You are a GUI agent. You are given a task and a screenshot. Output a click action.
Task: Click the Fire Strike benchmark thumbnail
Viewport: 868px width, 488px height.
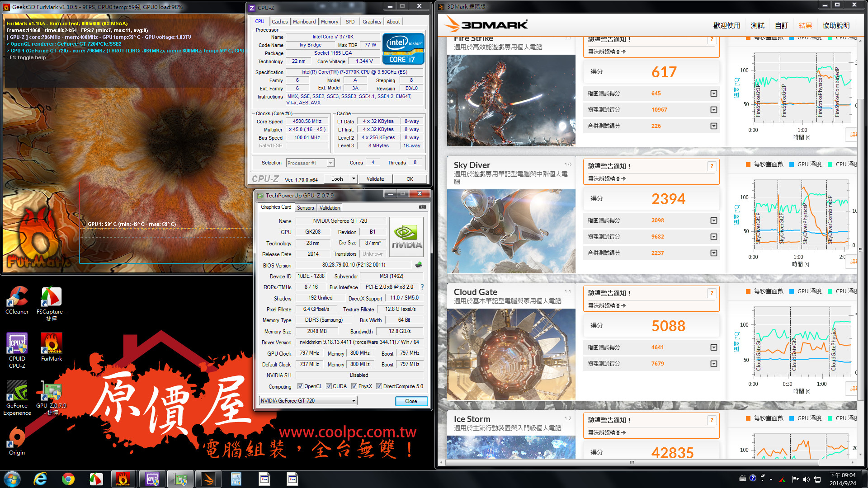[511, 100]
